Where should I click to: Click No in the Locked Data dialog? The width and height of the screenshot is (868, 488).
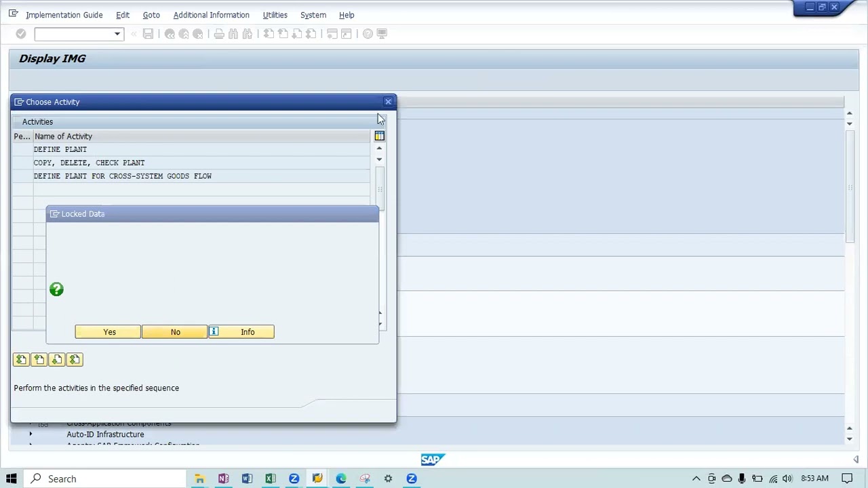point(175,332)
